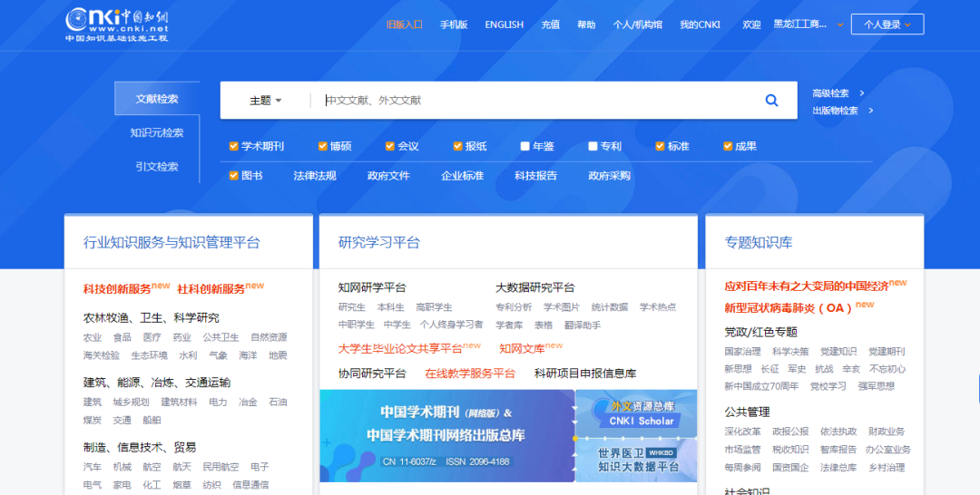Open the 国家治理 topic link
This screenshot has width=980, height=495.
[x=743, y=352]
